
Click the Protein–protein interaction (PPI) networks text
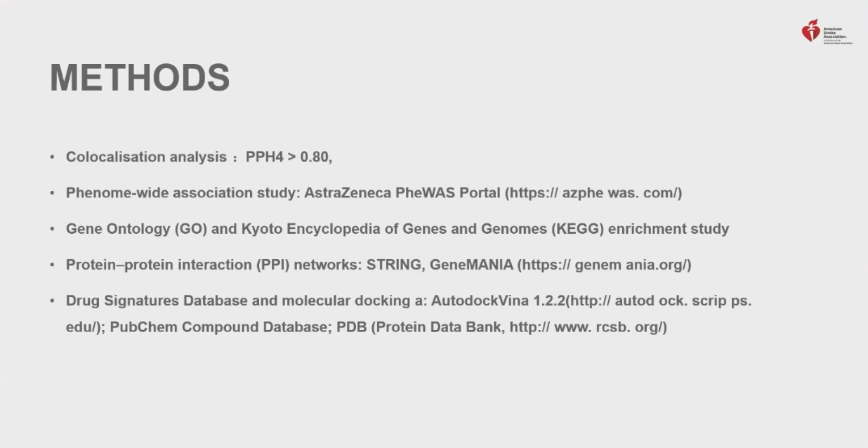(213, 265)
